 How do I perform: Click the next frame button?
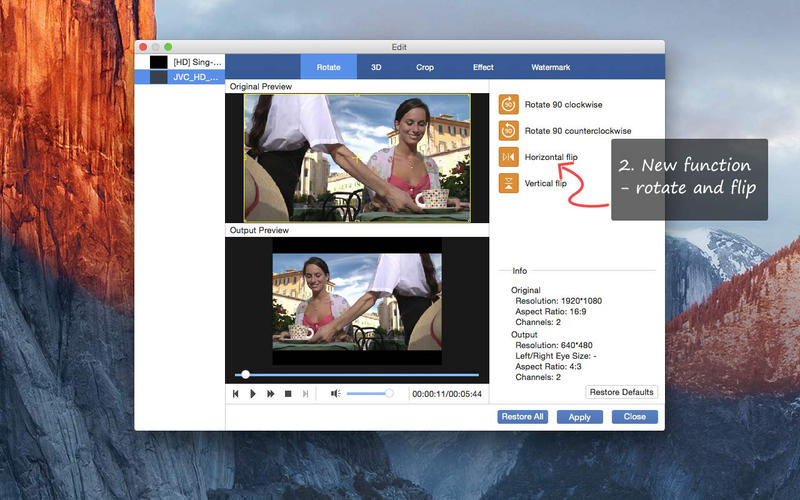coord(305,394)
